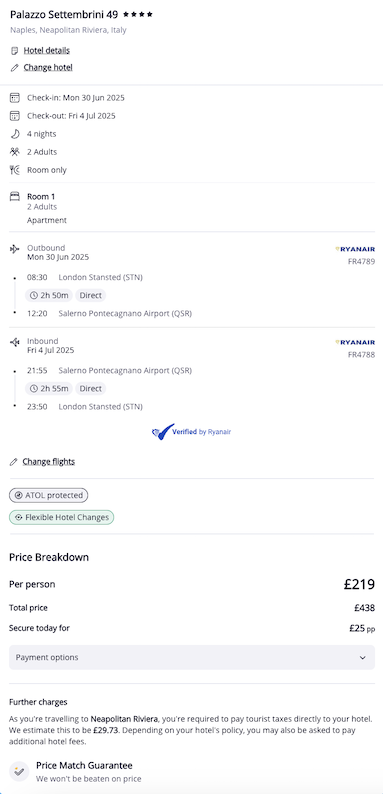Click the pencil icon beside Change hotel

pos(14,67)
